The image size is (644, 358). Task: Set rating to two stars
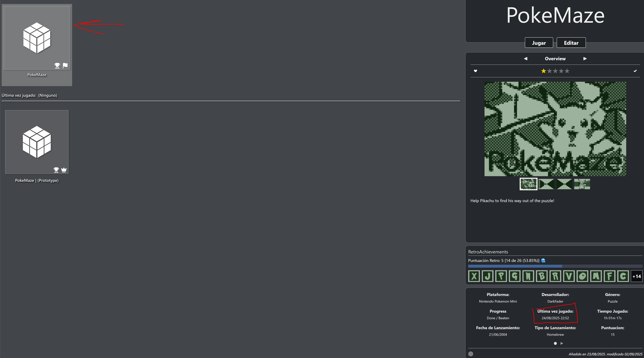tap(549, 71)
